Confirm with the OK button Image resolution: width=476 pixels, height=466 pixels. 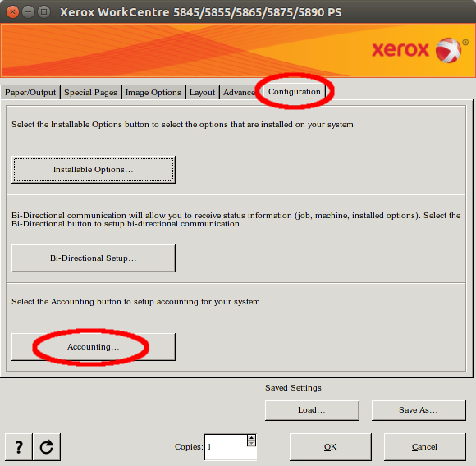click(x=330, y=447)
